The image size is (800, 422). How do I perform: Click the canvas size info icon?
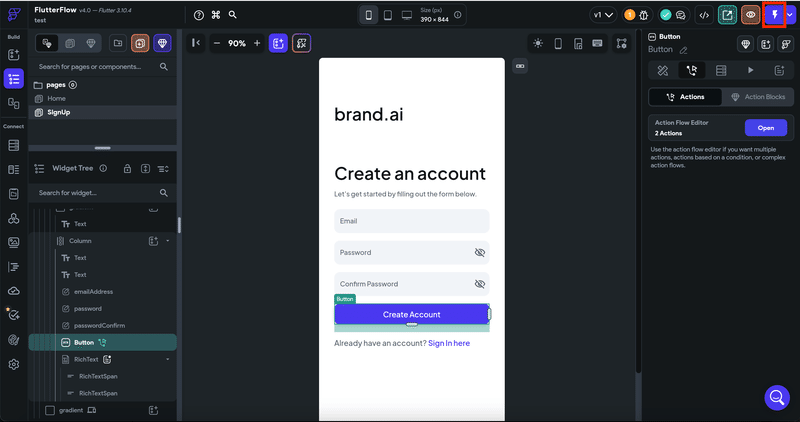458,15
